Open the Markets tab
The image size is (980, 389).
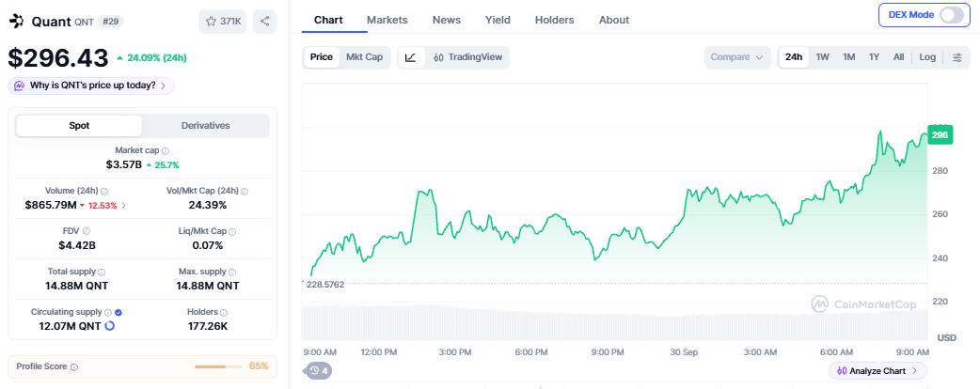[x=387, y=20]
